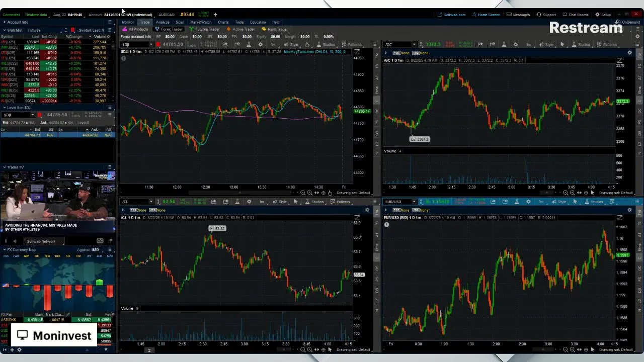Open the Monitor tab

[127, 22]
